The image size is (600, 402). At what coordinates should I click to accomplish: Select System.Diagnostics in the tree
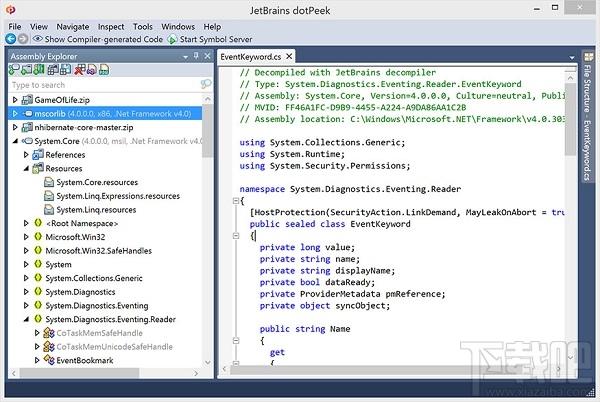click(80, 292)
